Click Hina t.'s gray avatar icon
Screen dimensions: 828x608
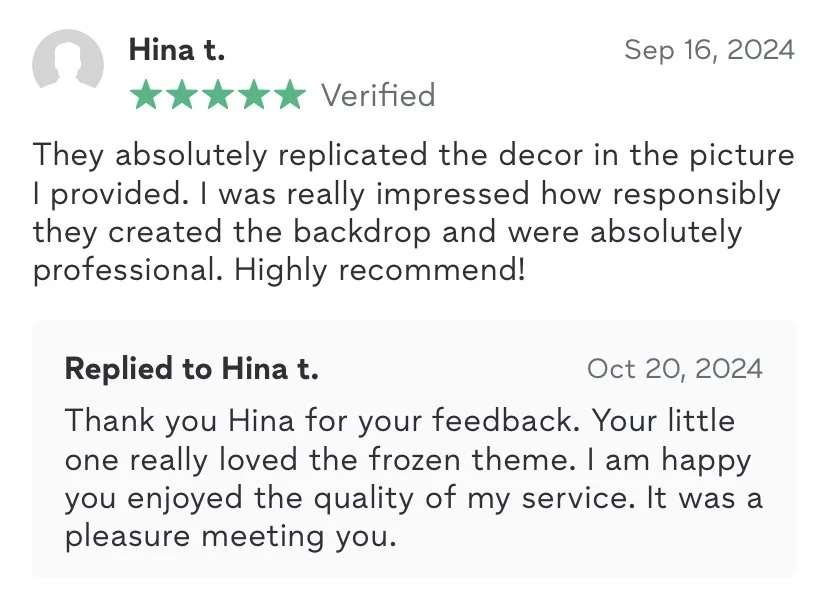(68, 61)
